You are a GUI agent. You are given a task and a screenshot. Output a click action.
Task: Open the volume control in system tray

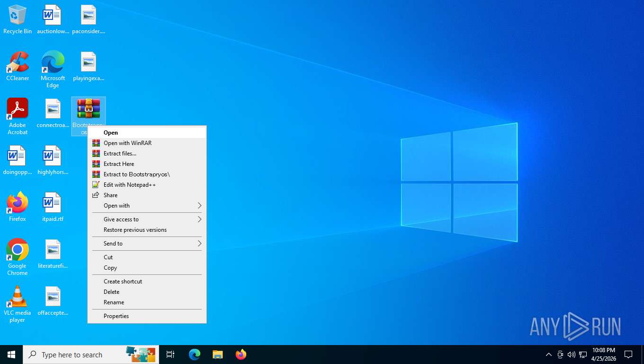coord(571,355)
